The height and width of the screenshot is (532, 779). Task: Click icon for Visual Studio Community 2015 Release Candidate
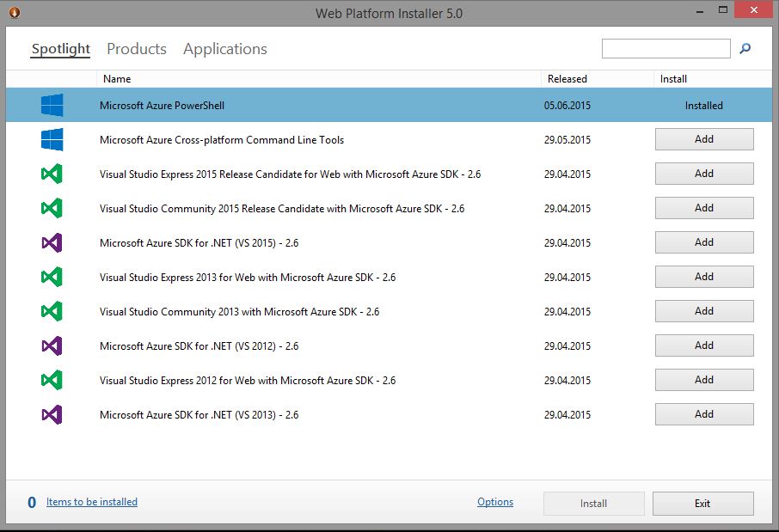pyautogui.click(x=52, y=208)
